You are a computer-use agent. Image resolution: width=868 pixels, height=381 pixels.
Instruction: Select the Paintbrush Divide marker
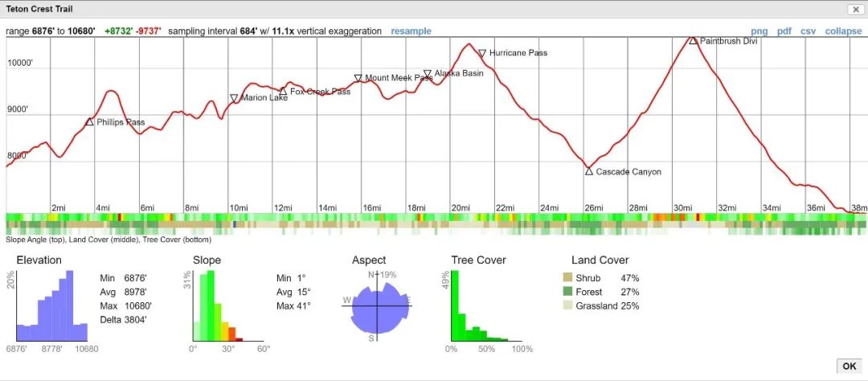693,41
